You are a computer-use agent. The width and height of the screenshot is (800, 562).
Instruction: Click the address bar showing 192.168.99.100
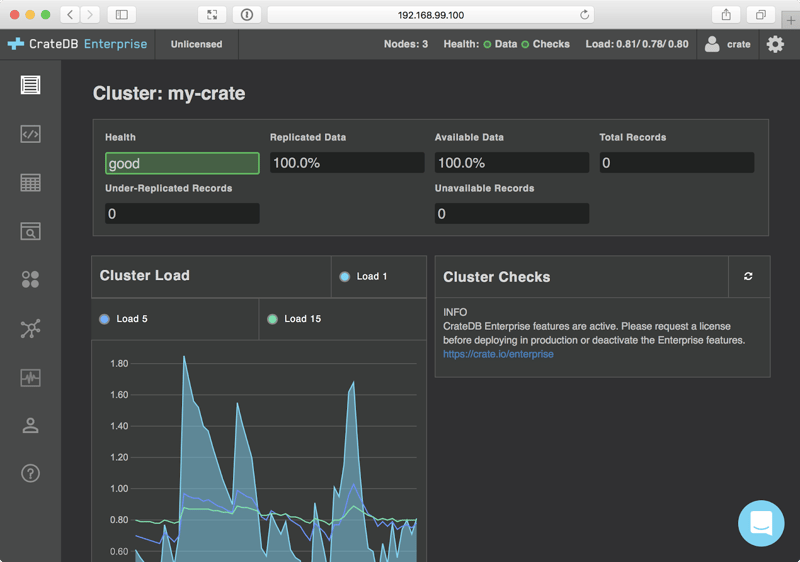(431, 15)
